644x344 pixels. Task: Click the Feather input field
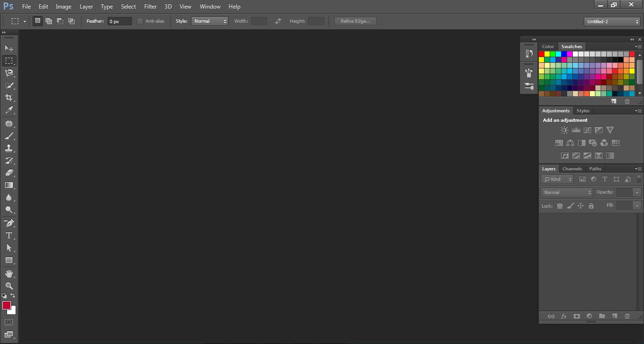coord(119,21)
